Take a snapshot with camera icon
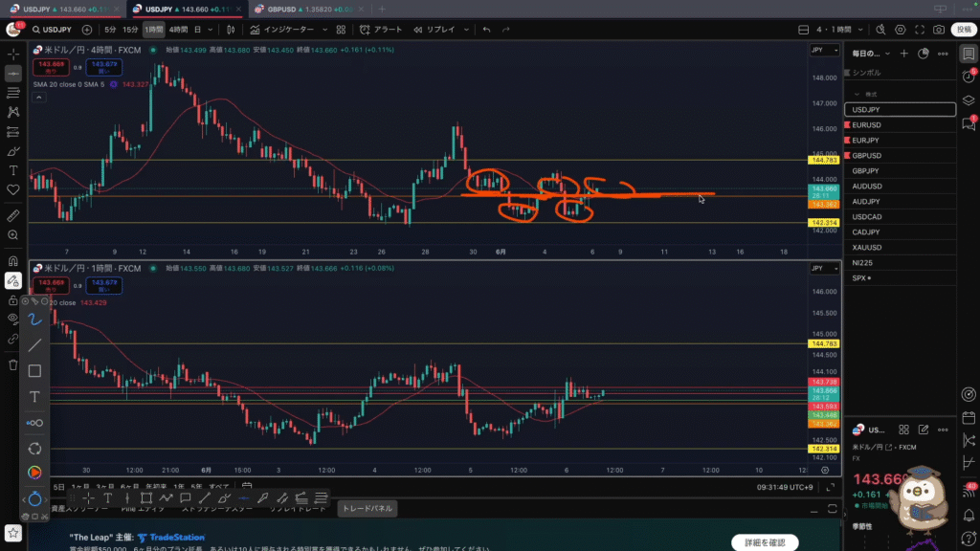This screenshot has width=980, height=551. click(939, 30)
